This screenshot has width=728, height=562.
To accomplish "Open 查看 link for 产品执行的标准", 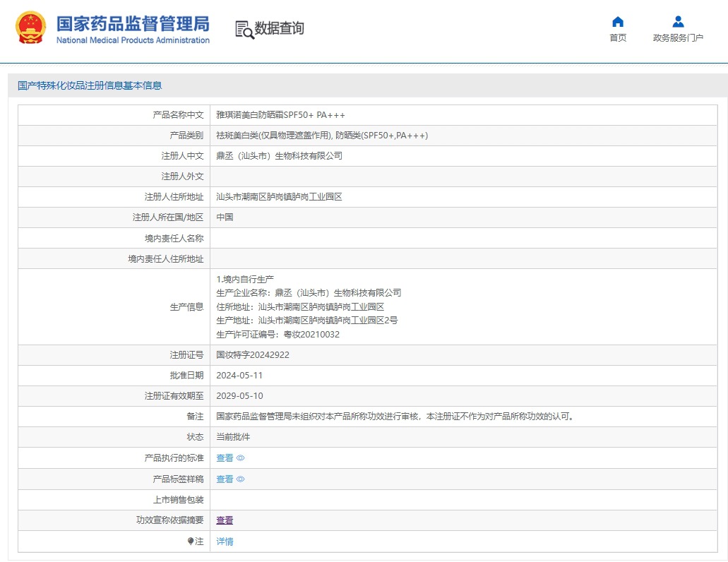I will (225, 458).
